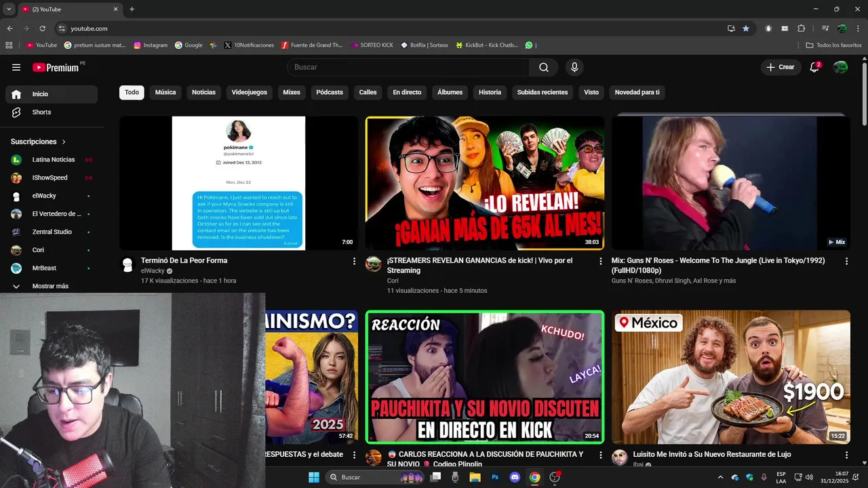Screen dimensions: 868x488
Task: Open SORTEO KICK bookmark
Action: pos(372,45)
